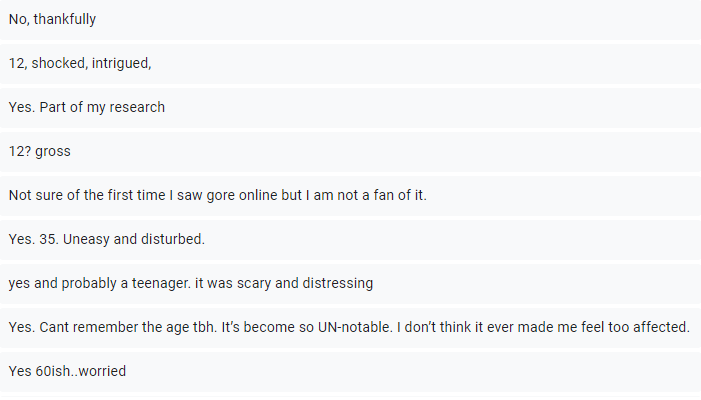
Task: Select the "12? gross" response
Action: (x=39, y=151)
